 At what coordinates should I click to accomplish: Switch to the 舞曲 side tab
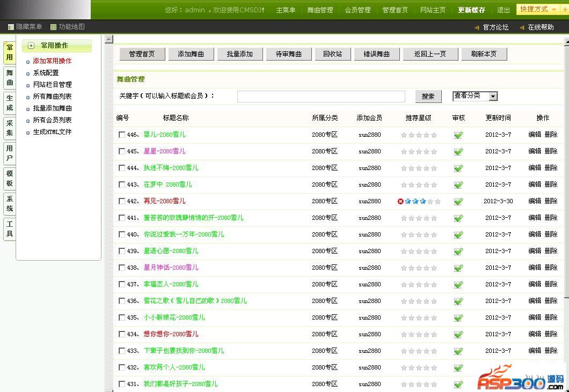10,78
